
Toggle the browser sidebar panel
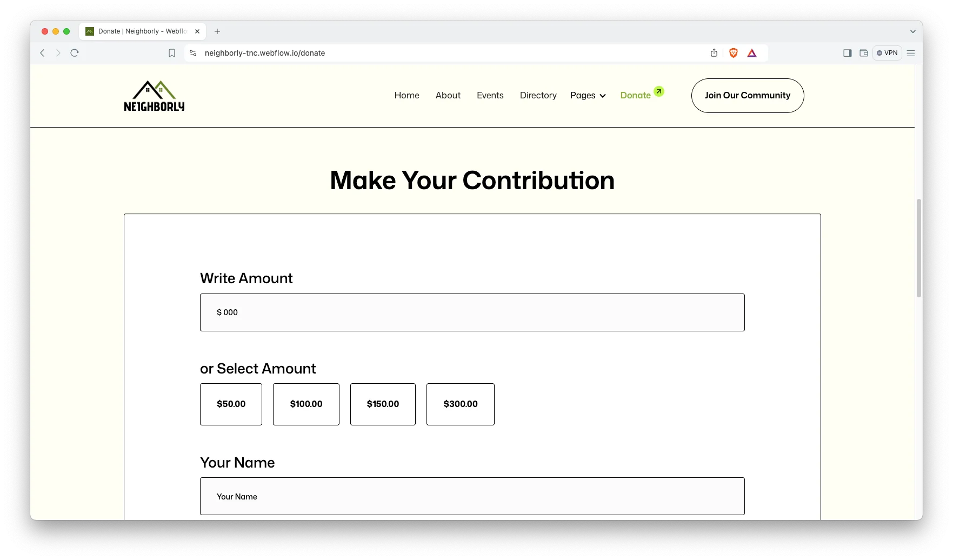[x=847, y=53]
